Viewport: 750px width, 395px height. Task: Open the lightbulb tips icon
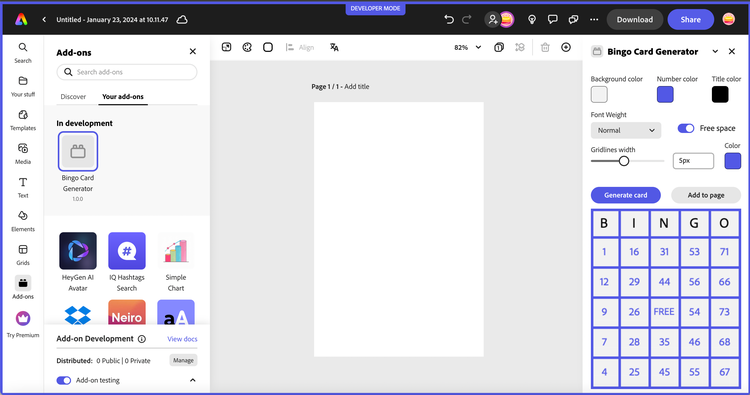pos(532,20)
